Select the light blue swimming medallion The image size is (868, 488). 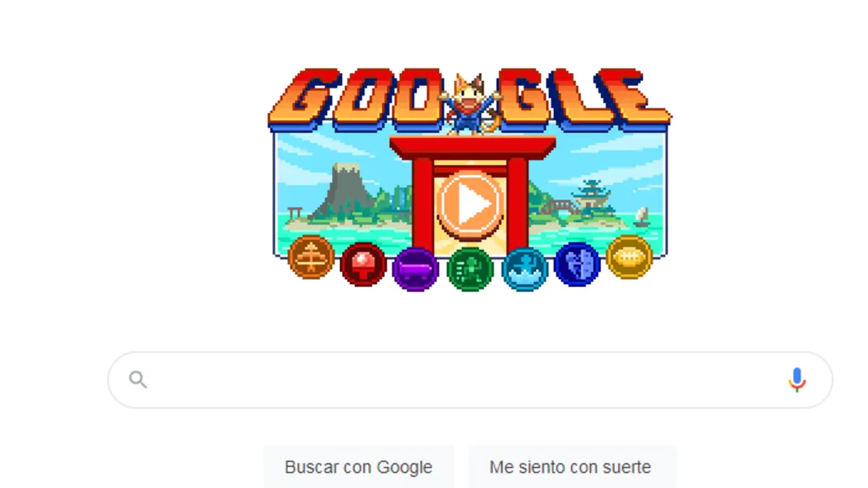click(x=525, y=269)
